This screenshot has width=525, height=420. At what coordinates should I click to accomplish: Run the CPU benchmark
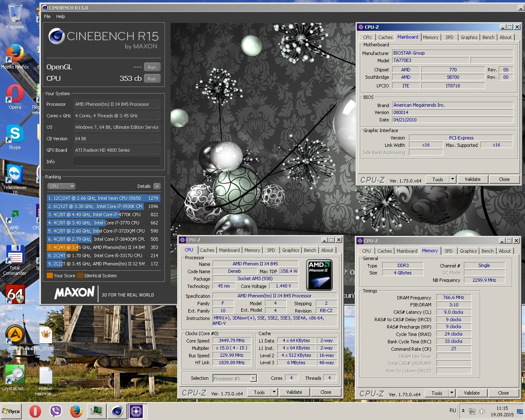pyautogui.click(x=152, y=79)
